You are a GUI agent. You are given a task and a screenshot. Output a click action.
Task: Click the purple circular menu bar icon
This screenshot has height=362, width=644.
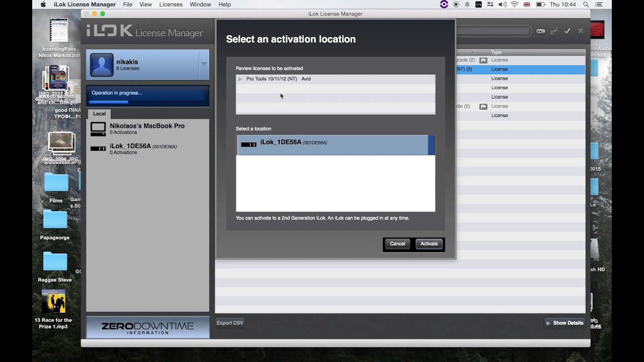coord(444,5)
